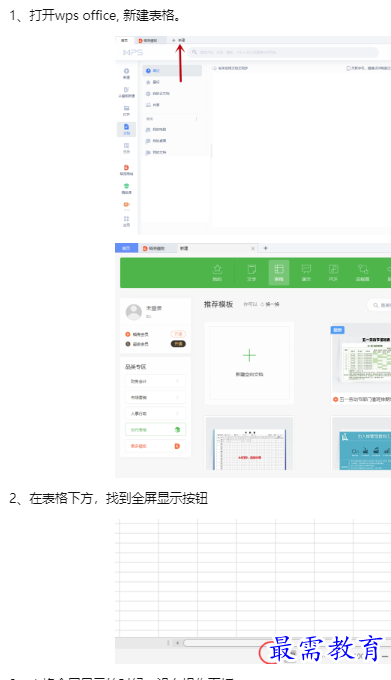Select the star My icon in green bar
Viewport: 391px width, 680px height.
coord(217,273)
